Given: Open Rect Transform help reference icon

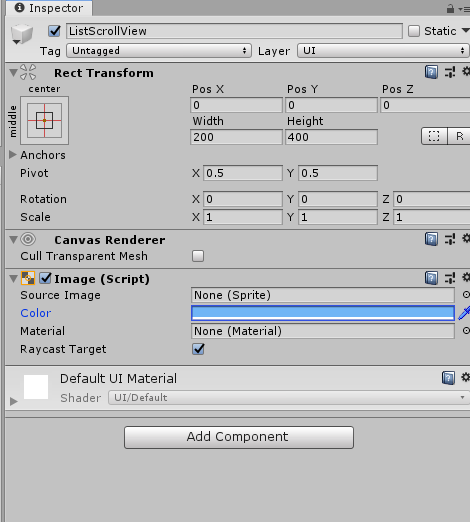Looking at the screenshot, I should click(431, 72).
